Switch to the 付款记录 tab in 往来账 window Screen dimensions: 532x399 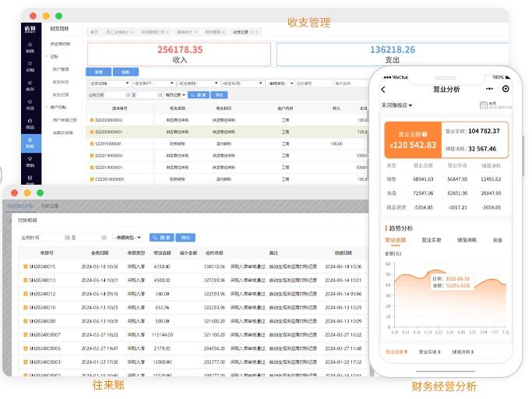pos(50,206)
